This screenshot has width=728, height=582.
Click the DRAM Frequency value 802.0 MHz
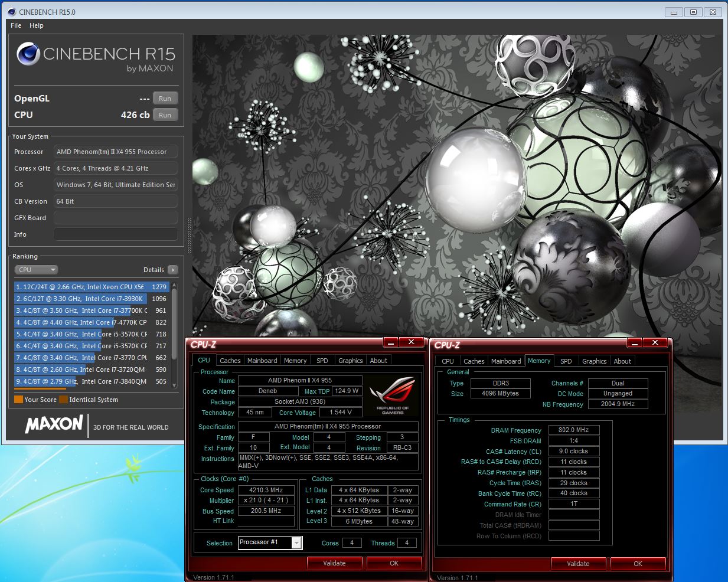pyautogui.click(x=574, y=430)
